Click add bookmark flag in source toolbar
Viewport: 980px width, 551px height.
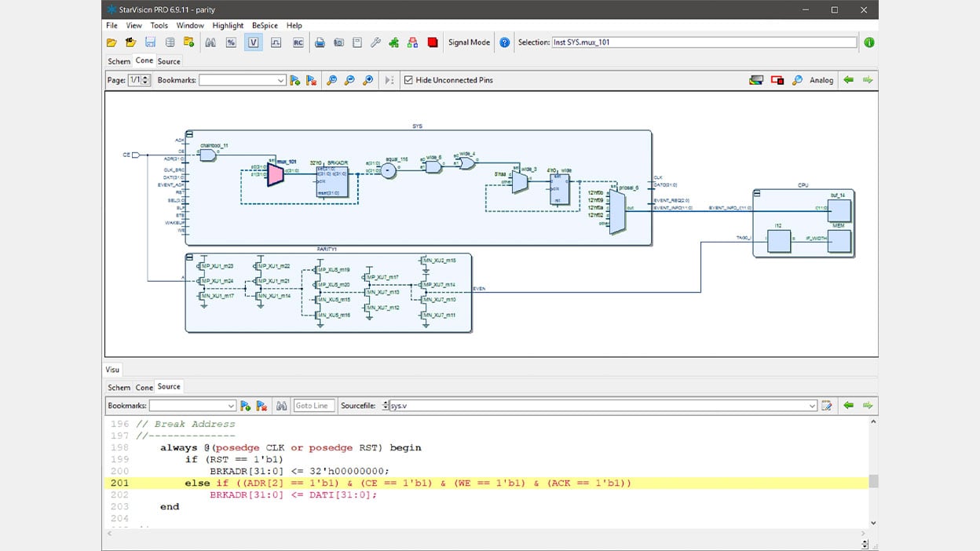(245, 406)
